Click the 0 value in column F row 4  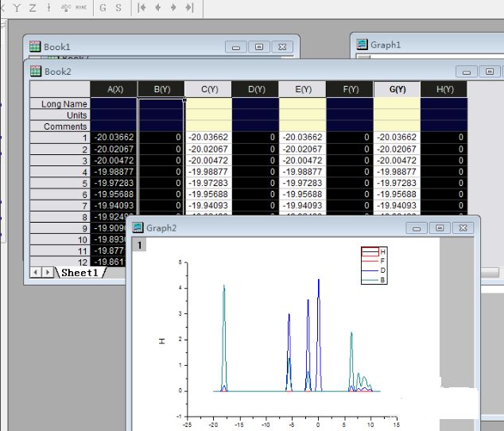click(350, 172)
